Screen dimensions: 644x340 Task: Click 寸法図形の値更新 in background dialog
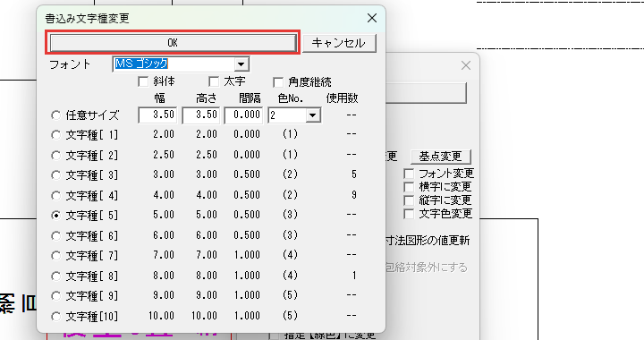pyautogui.click(x=428, y=240)
